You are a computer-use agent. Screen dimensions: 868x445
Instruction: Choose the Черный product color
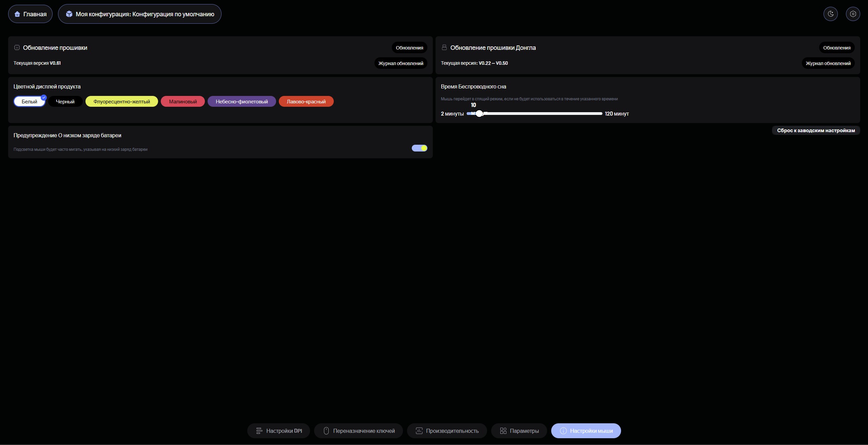click(x=65, y=102)
